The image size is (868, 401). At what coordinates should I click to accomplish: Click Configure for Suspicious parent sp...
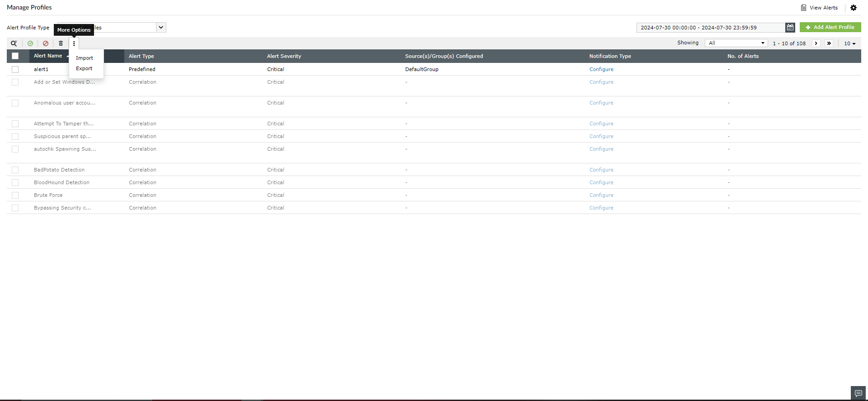click(x=601, y=136)
